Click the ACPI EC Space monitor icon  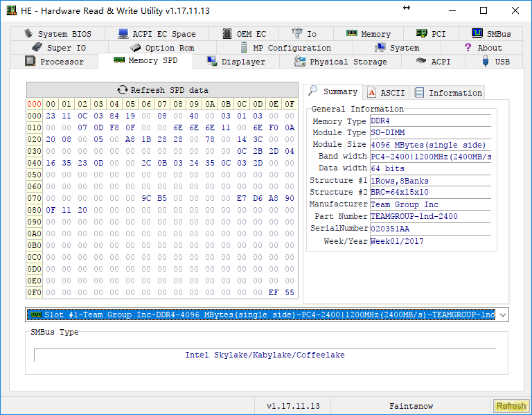123,34
